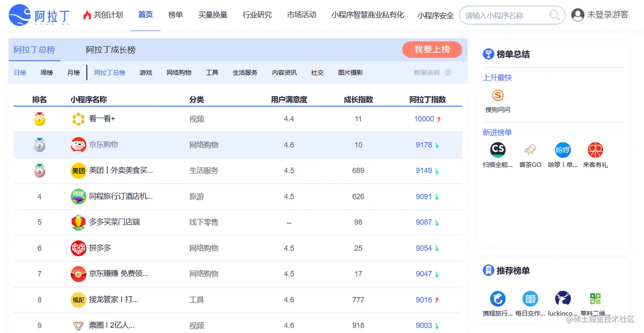Open the 数据说明 link
644x333 pixels.
427,73
